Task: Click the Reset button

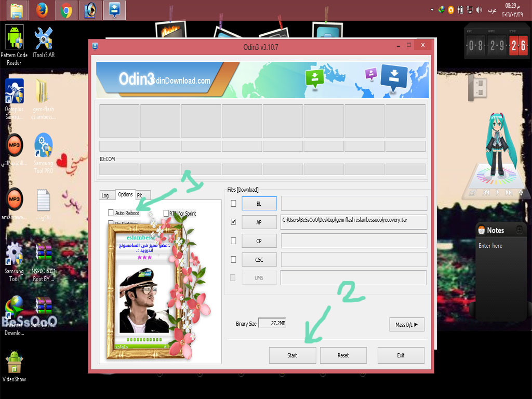Action: coord(343,355)
